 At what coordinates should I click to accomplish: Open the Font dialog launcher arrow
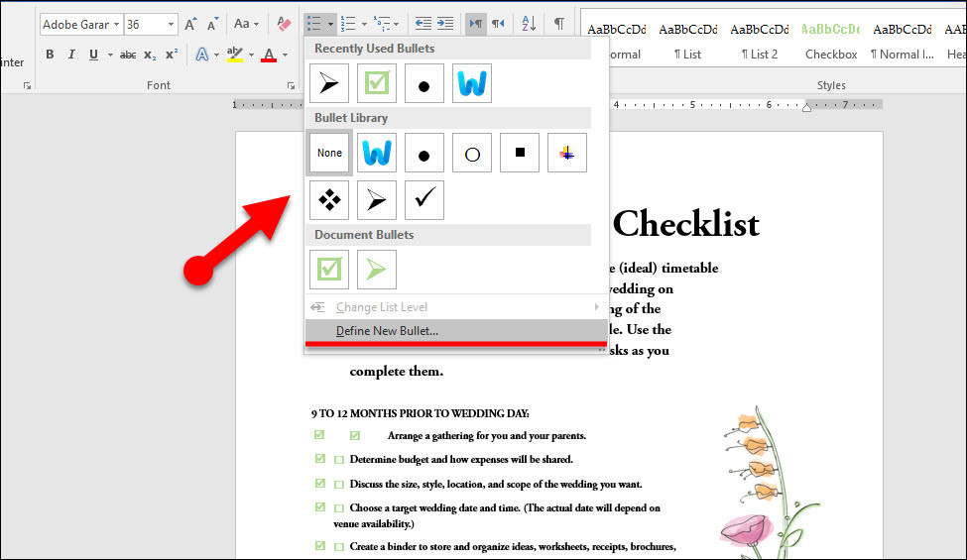[x=291, y=86]
